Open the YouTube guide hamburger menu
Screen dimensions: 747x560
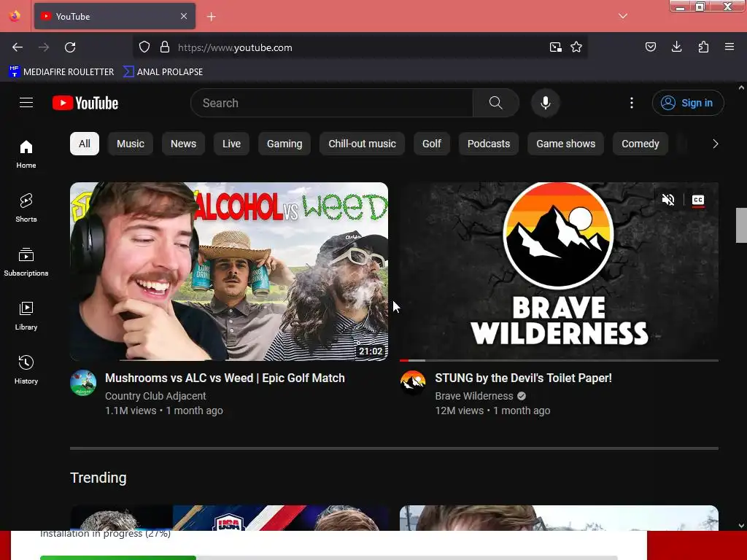coord(26,103)
